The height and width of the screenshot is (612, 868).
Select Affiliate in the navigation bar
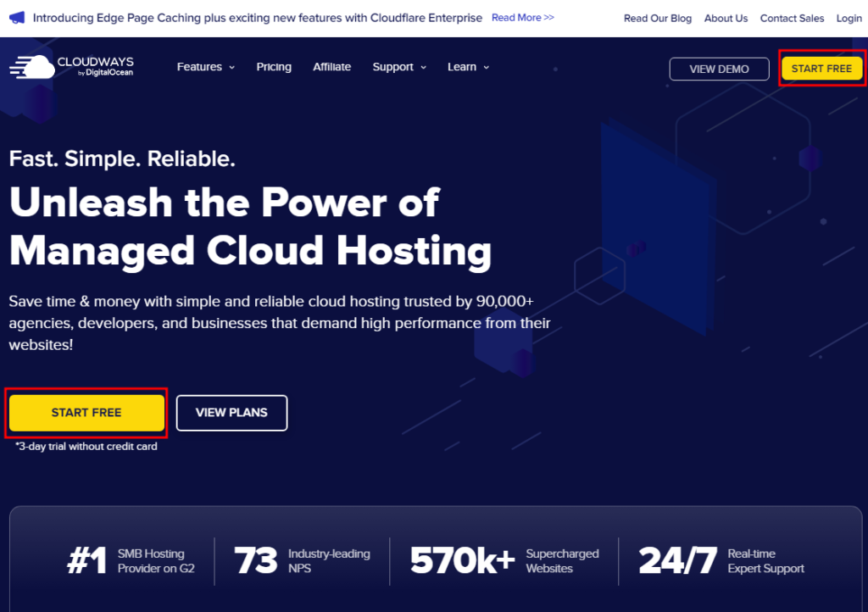tap(331, 67)
